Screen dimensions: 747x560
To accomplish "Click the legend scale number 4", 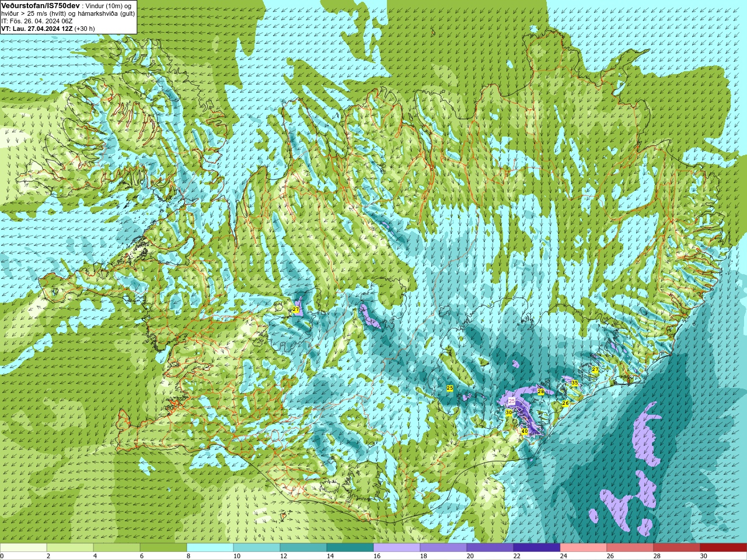I will coord(95,556).
